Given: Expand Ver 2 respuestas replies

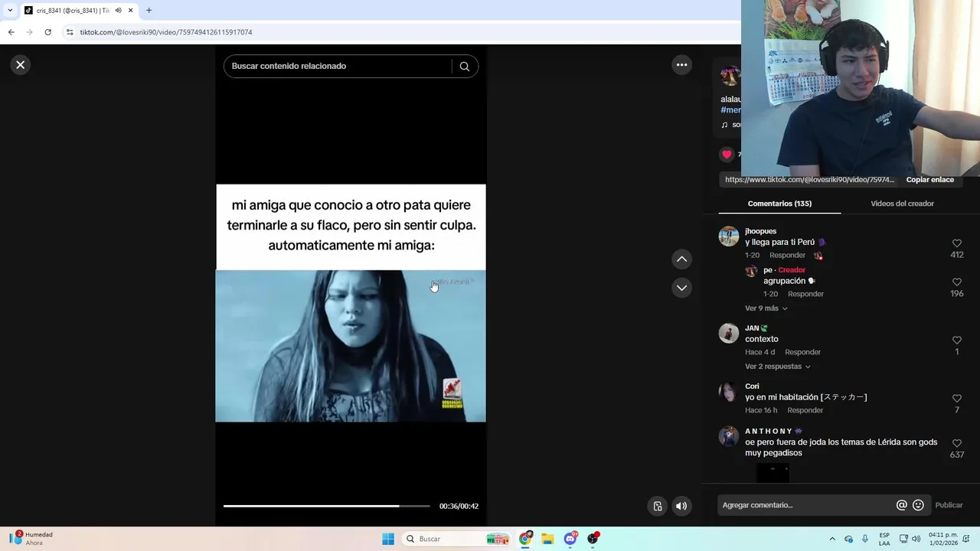Looking at the screenshot, I should point(777,367).
